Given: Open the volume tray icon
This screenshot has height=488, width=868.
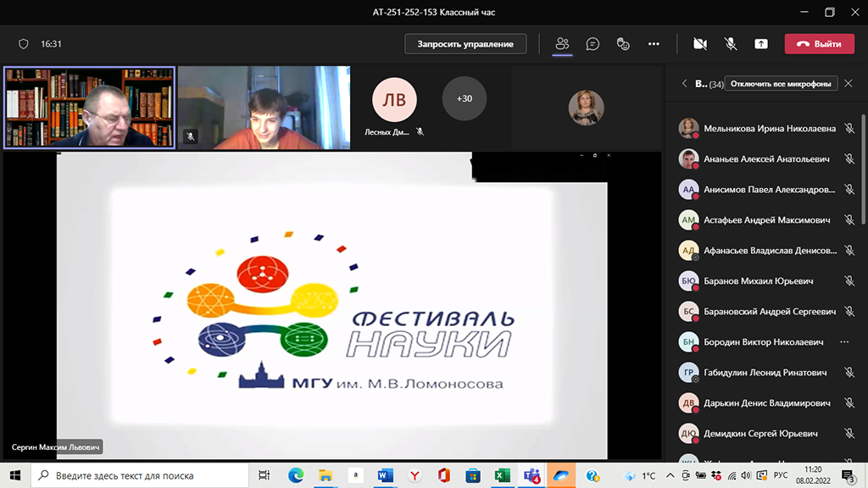Looking at the screenshot, I should [746, 475].
